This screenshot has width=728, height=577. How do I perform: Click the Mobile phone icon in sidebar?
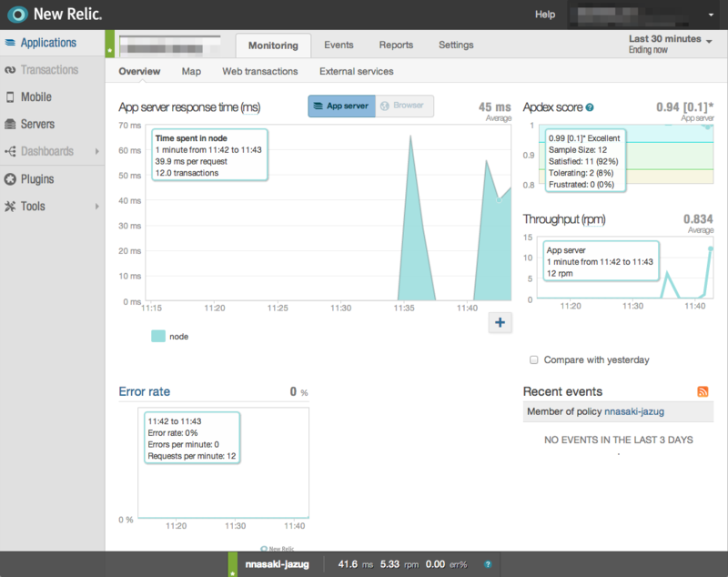click(x=10, y=97)
